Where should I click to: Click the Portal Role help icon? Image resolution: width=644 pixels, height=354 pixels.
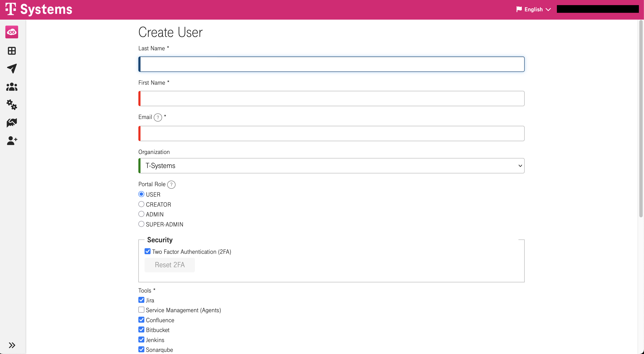click(171, 184)
